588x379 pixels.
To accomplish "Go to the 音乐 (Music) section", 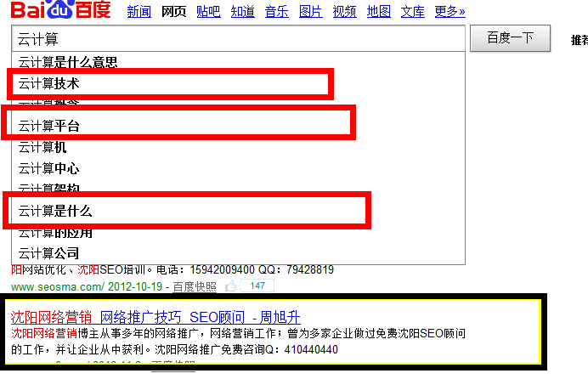I will pyautogui.click(x=276, y=12).
